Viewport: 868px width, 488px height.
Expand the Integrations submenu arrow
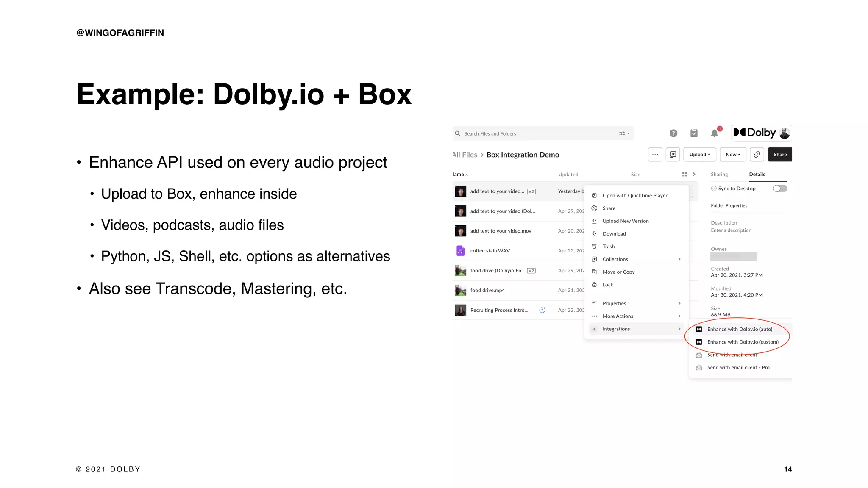pos(679,329)
